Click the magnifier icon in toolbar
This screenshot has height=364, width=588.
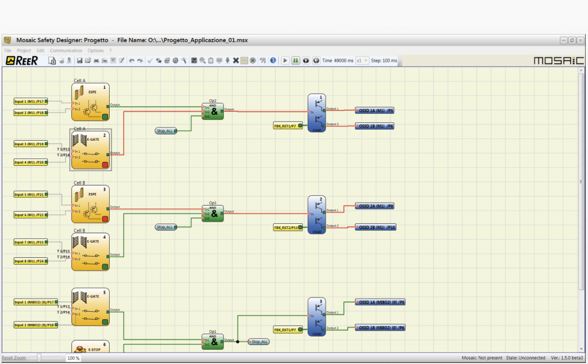tap(203, 60)
